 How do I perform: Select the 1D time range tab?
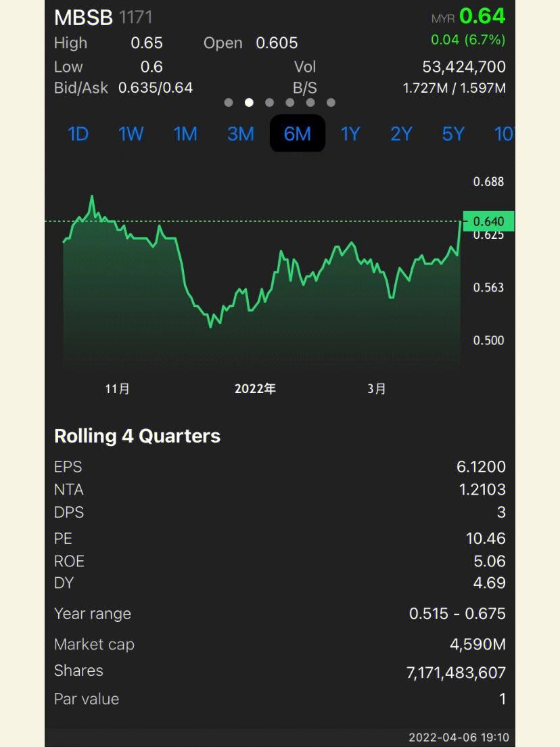[x=78, y=134]
